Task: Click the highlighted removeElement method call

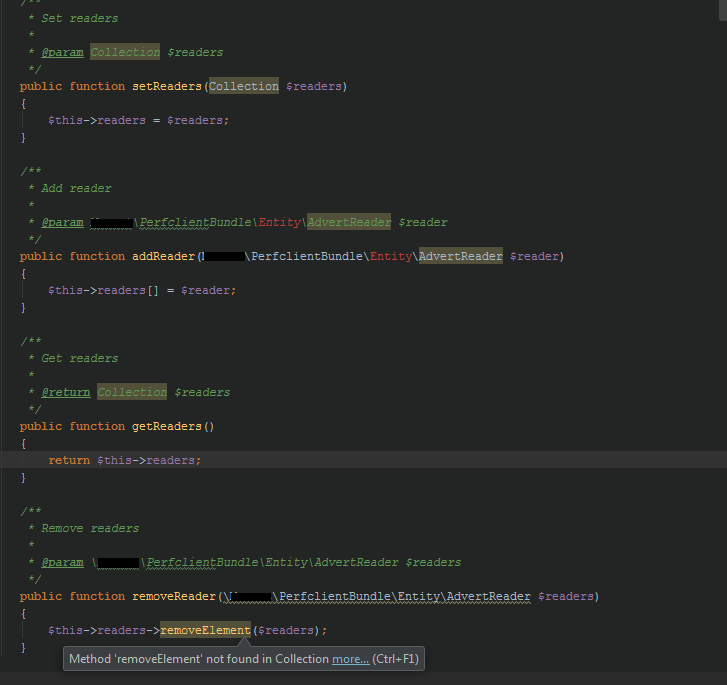Action: [205, 630]
